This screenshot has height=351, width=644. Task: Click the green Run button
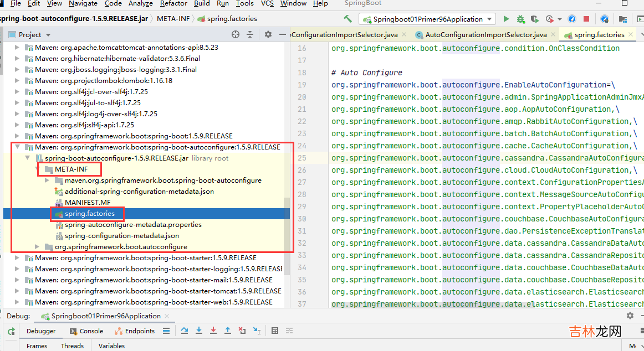coord(506,19)
